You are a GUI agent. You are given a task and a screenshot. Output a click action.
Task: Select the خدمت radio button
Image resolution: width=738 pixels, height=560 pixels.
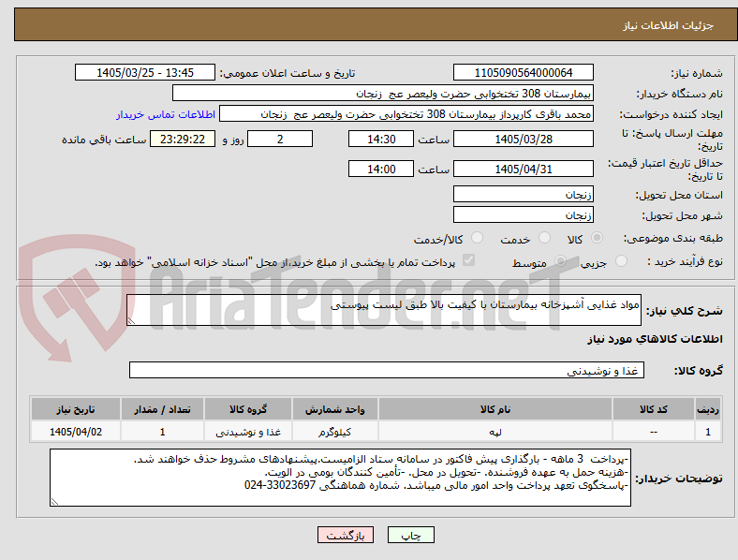[x=544, y=238]
